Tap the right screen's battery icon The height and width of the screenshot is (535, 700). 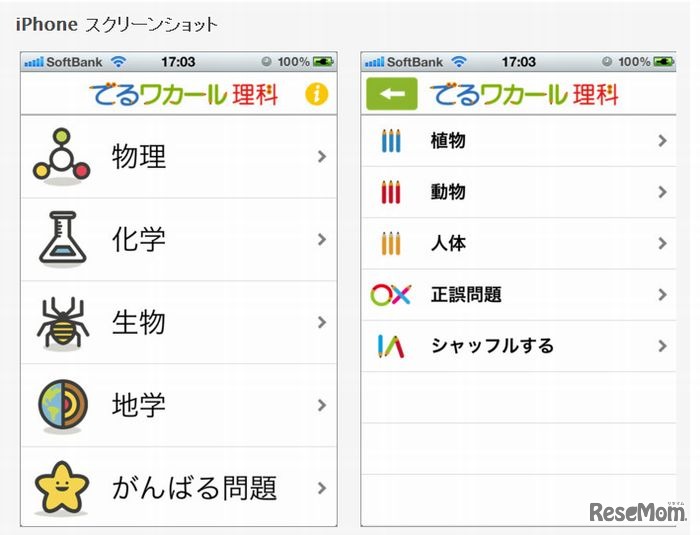pyautogui.click(x=664, y=62)
